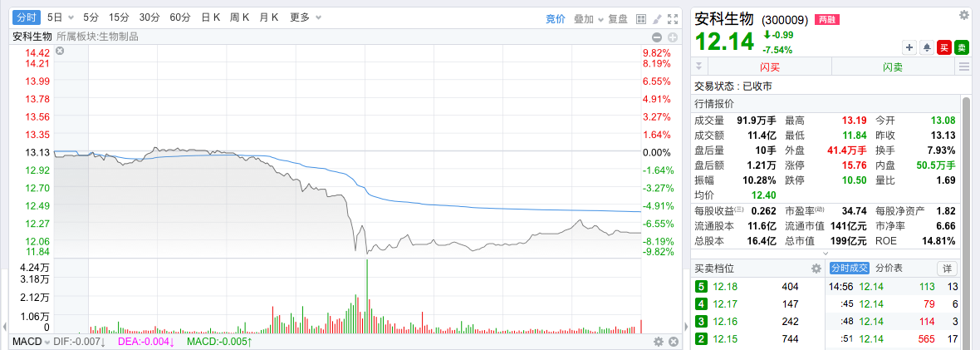Click the zoom-out minus circle icon
The height and width of the screenshot is (350, 980).
[x=657, y=37]
